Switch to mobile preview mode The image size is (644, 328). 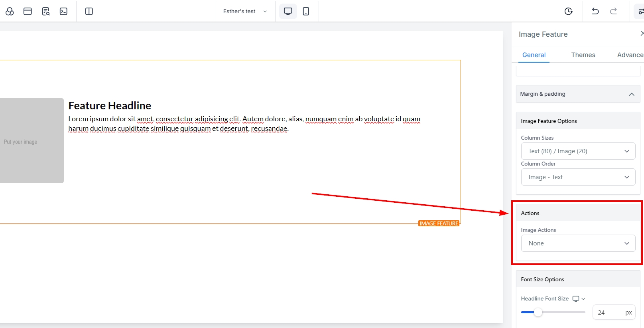click(306, 11)
